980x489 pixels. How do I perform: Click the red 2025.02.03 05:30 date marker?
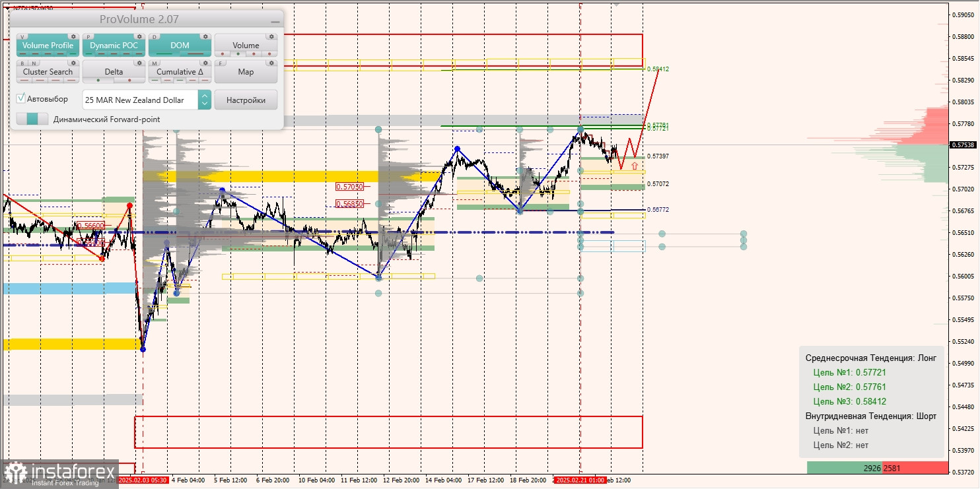143,480
